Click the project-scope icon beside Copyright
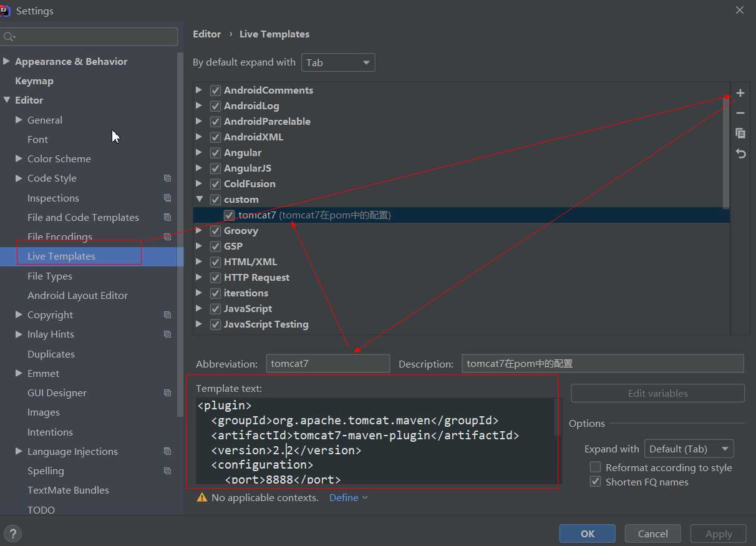This screenshot has width=756, height=546. point(167,315)
